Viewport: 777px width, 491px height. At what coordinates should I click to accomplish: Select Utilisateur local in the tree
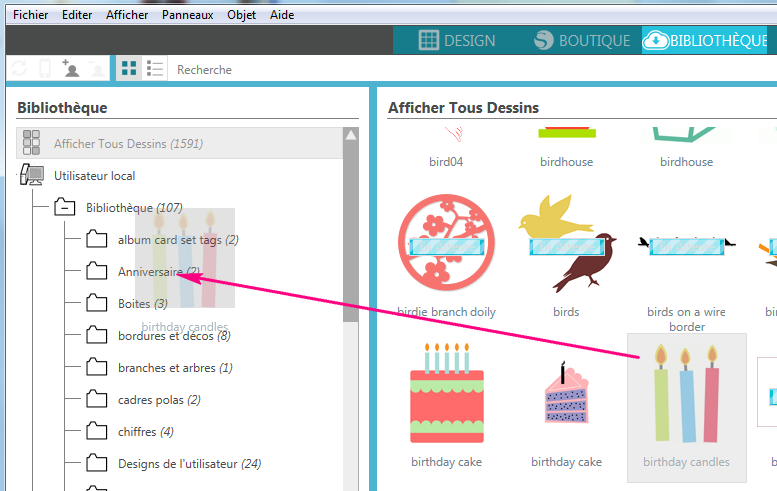[94, 176]
